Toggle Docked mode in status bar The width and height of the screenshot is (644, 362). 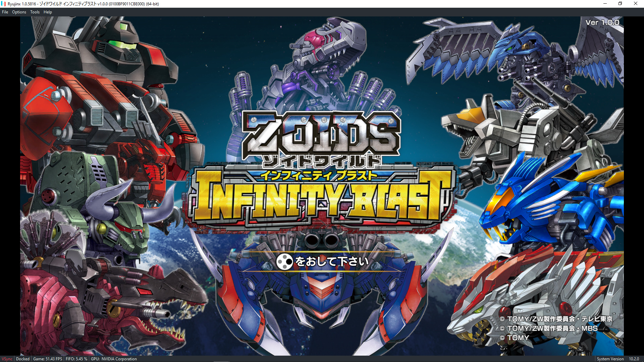(23, 359)
